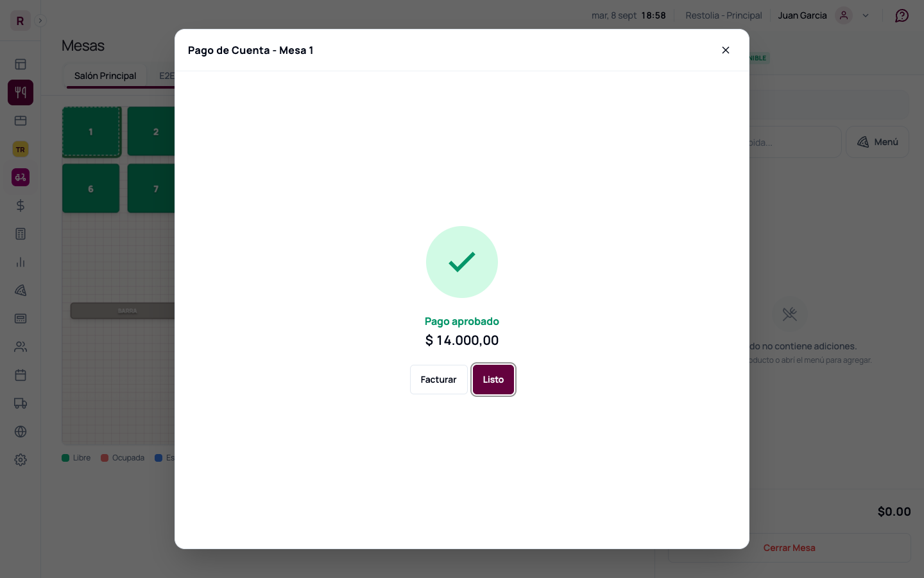
Task: Open the globe sidebar icon
Action: (21, 432)
